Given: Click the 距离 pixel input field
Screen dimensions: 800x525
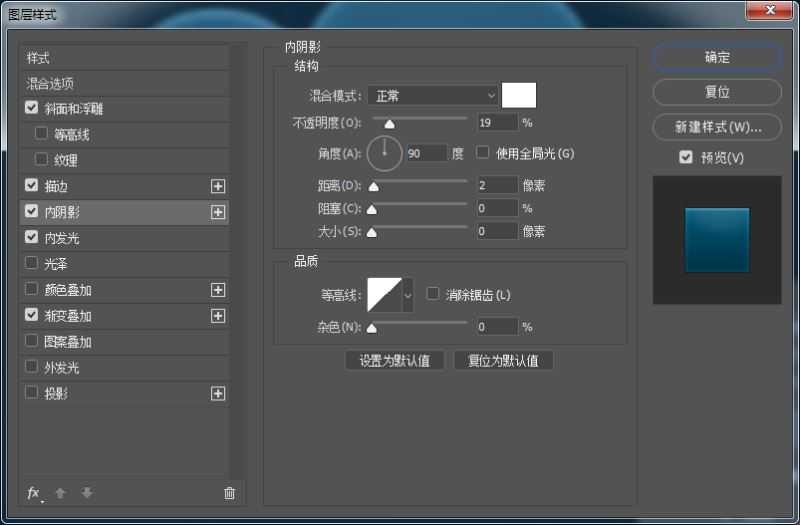Looking at the screenshot, I should click(497, 185).
